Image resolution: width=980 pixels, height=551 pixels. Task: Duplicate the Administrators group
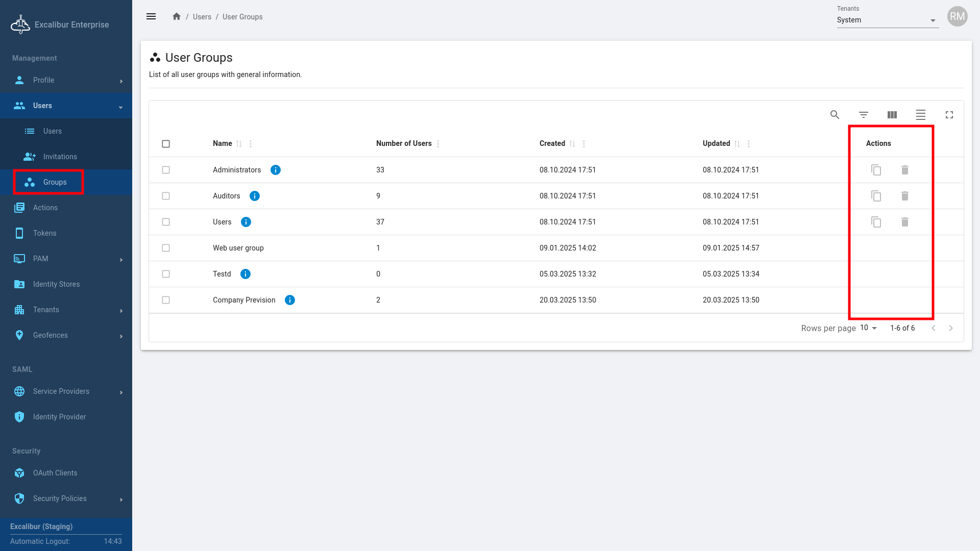click(876, 170)
